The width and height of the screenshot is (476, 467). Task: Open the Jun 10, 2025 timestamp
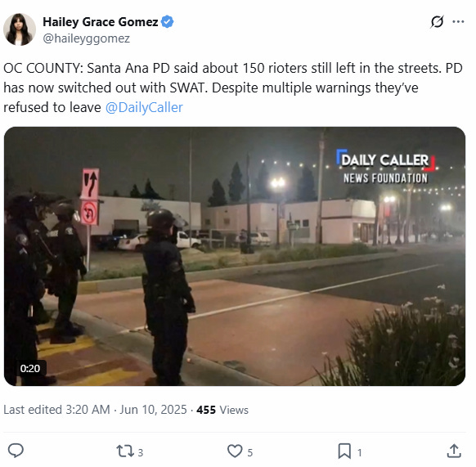click(x=153, y=410)
